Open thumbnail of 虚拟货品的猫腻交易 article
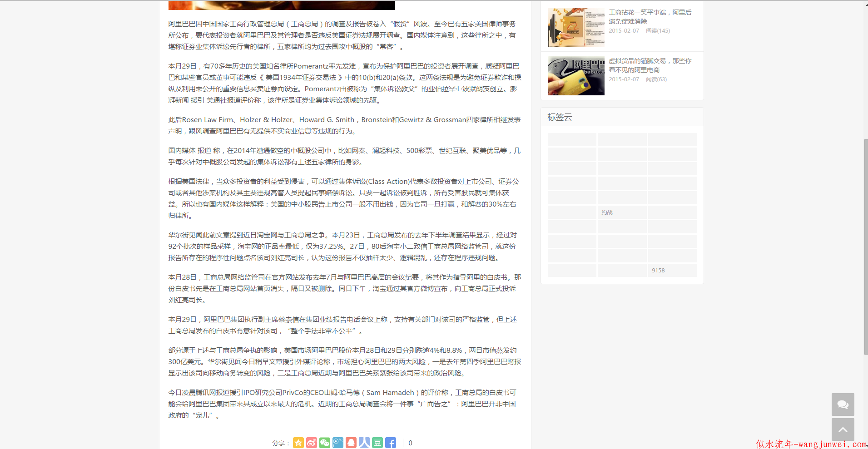Image resolution: width=868 pixels, height=449 pixels. [x=576, y=76]
